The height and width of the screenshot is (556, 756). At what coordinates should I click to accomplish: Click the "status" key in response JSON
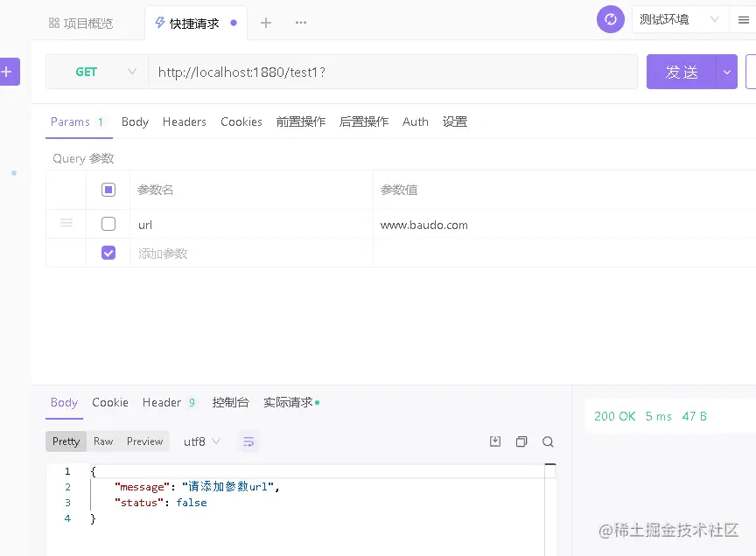coord(139,503)
